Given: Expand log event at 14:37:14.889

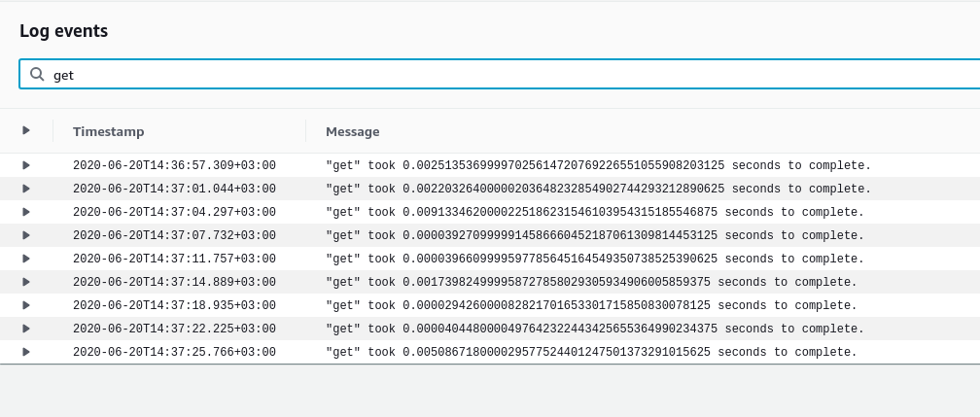Looking at the screenshot, I should tap(26, 282).
